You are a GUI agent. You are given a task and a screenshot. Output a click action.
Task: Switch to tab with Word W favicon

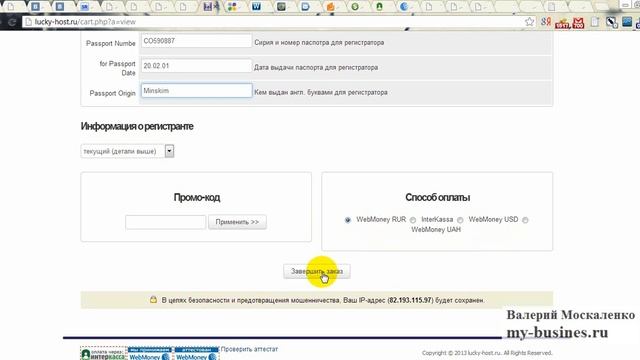(x=256, y=7)
